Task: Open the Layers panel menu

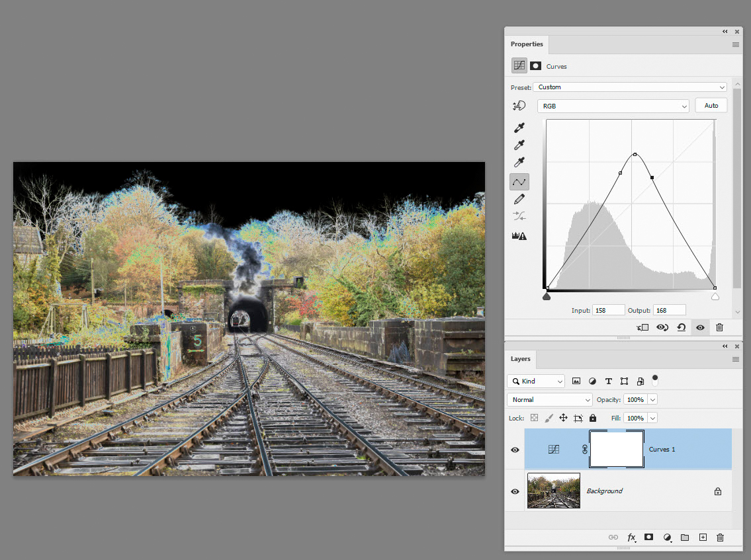Action: [735, 359]
